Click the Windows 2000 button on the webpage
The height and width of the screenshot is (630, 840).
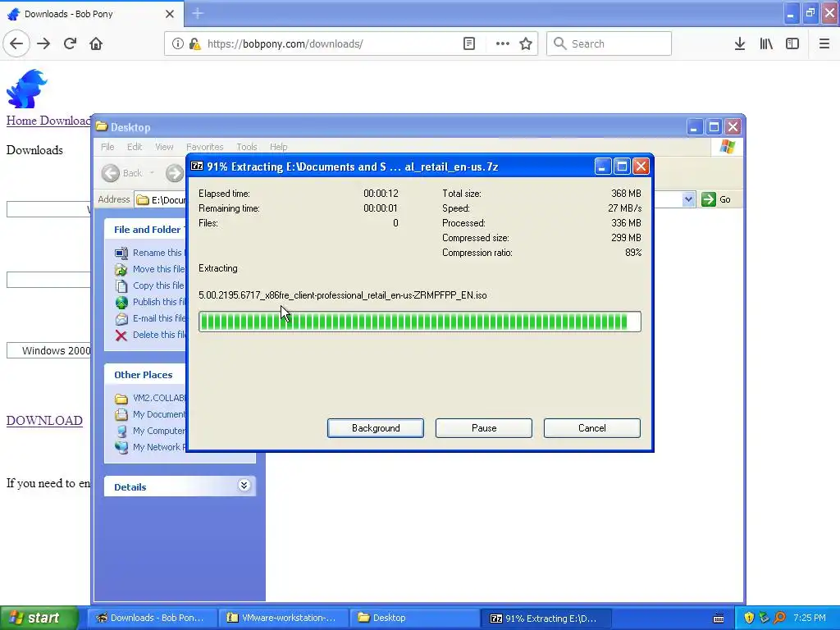[x=48, y=351]
